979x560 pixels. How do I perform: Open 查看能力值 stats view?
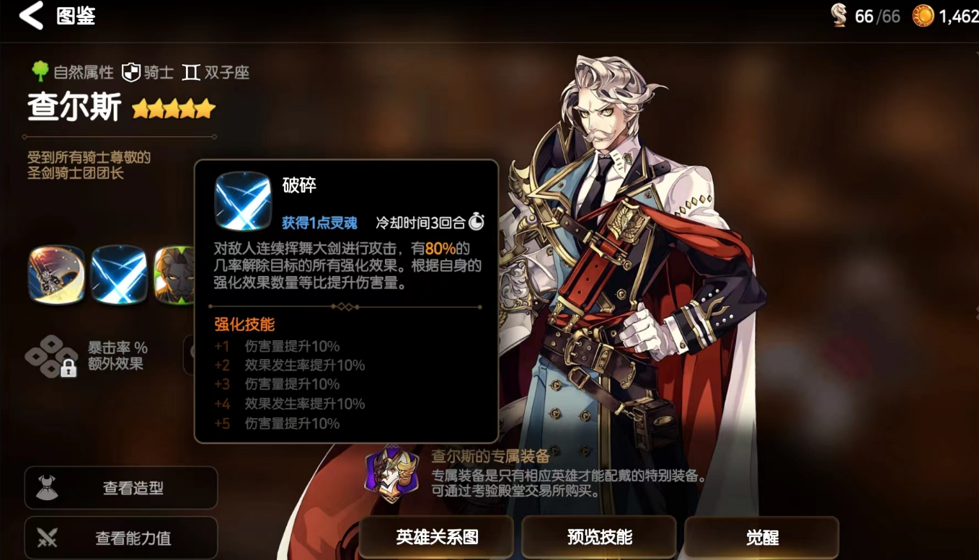pyautogui.click(x=121, y=538)
